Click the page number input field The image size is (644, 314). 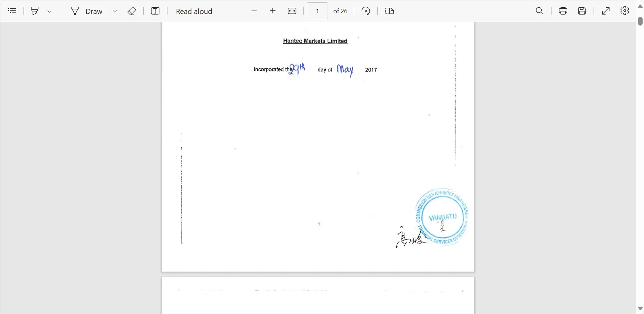pyautogui.click(x=317, y=11)
